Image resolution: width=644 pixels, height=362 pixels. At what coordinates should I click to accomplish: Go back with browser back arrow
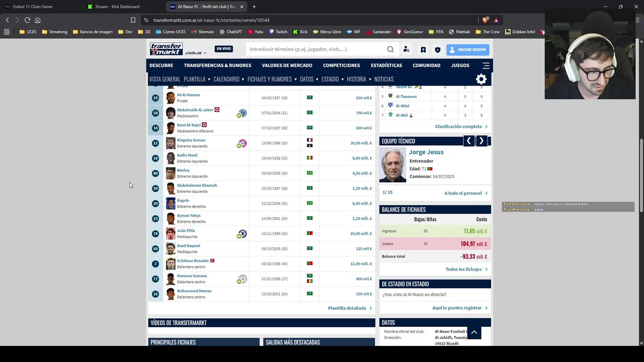coord(7,20)
